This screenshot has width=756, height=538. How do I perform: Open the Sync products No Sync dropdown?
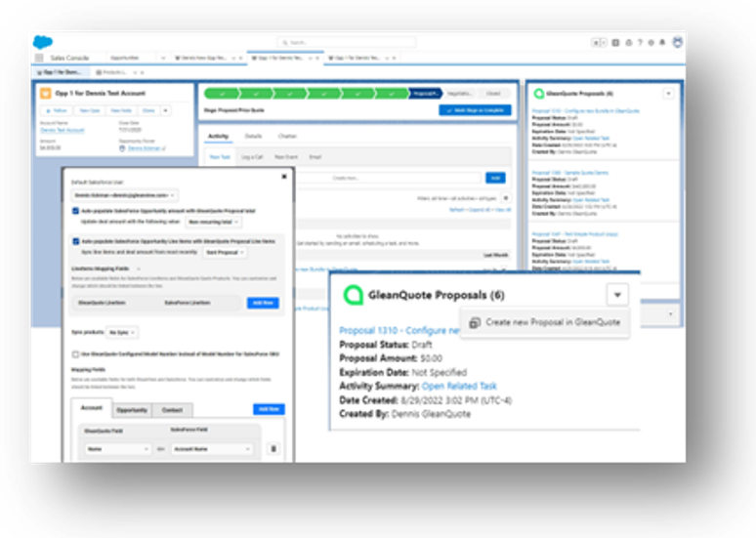(122, 333)
